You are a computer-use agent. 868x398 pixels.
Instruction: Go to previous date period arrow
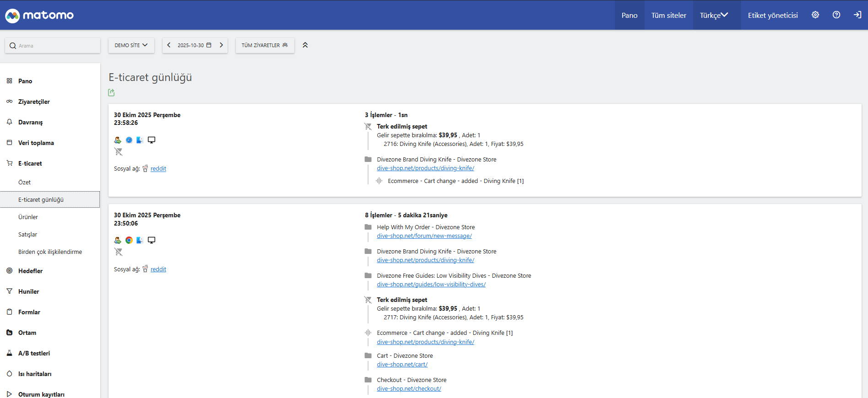point(169,45)
